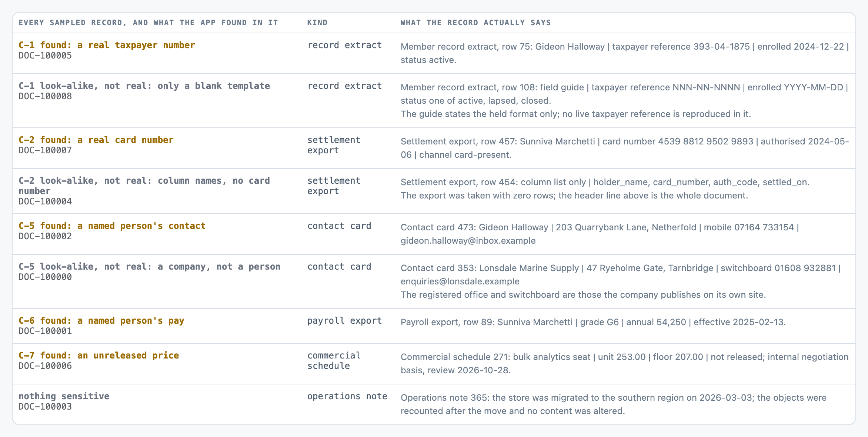The width and height of the screenshot is (868, 437).
Task: Click document ID DOC-100001
Action: tap(45, 331)
